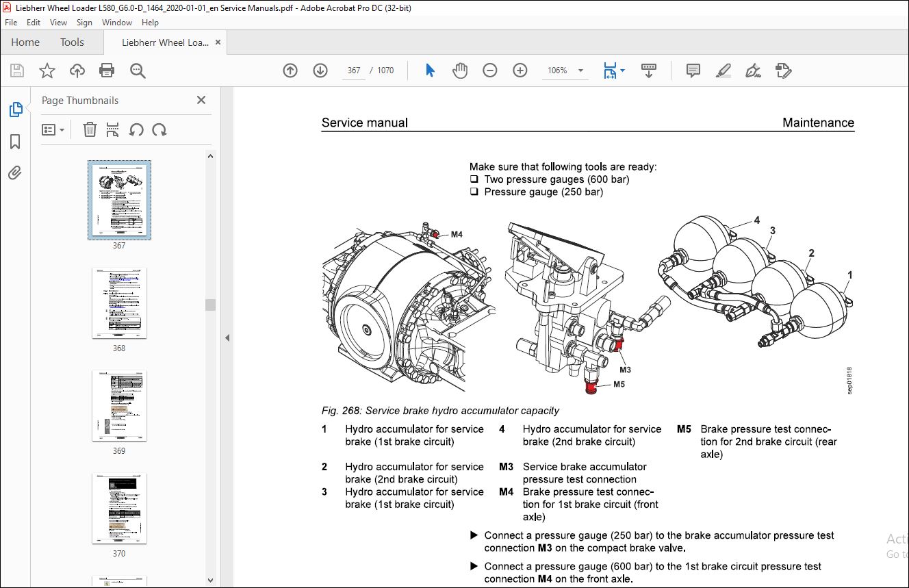Click 'Pressure gauge (250 bar)' list item
Screen dimensions: 909x588
pos(543,192)
